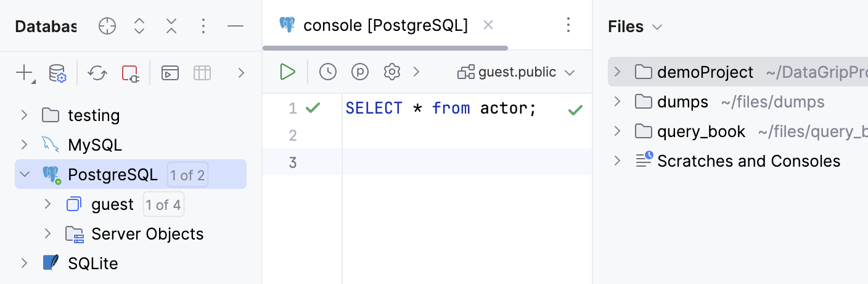The width and height of the screenshot is (868, 284).
Task: Close the console [PostgreSQL] tab
Action: point(488,25)
